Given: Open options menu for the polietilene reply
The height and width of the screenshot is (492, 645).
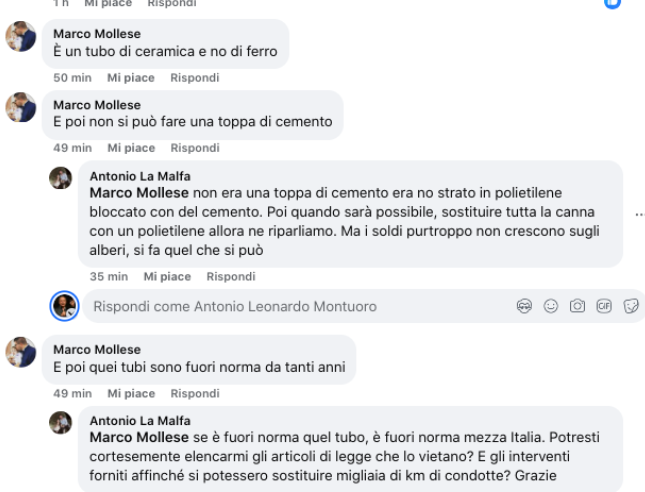Looking at the screenshot, I should (639, 214).
